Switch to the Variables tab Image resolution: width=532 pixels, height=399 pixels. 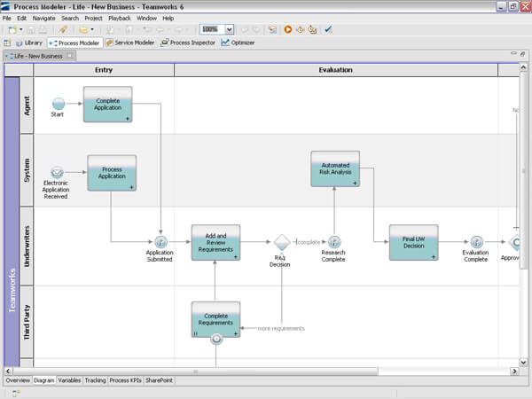[69, 380]
